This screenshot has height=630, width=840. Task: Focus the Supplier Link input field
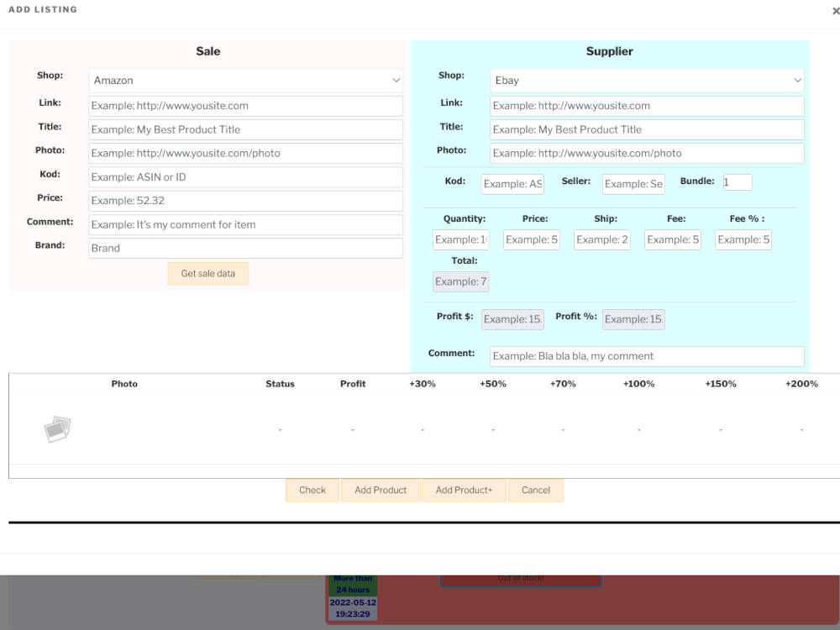point(647,106)
